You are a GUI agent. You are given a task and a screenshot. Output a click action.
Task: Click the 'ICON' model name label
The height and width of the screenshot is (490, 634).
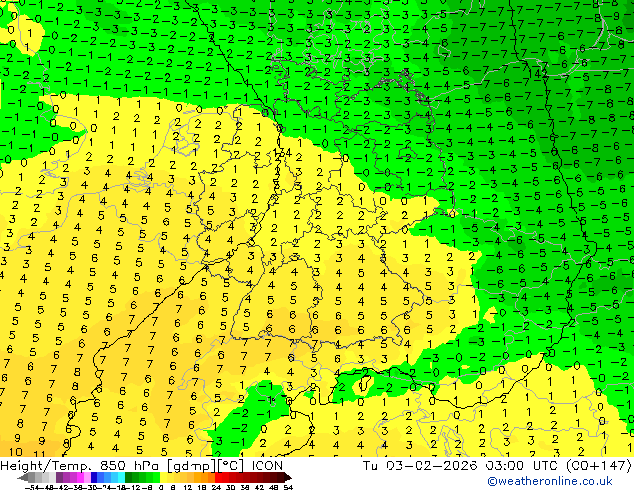pos(267,465)
